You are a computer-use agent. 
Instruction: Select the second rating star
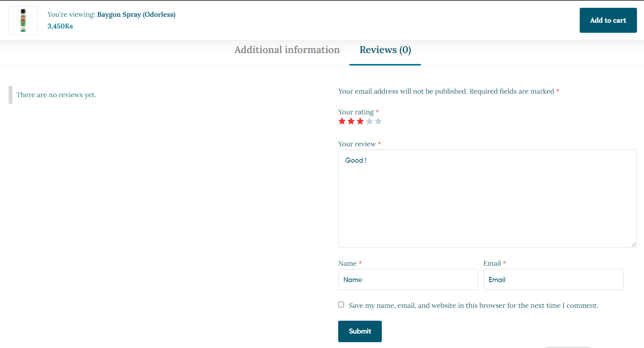point(351,121)
